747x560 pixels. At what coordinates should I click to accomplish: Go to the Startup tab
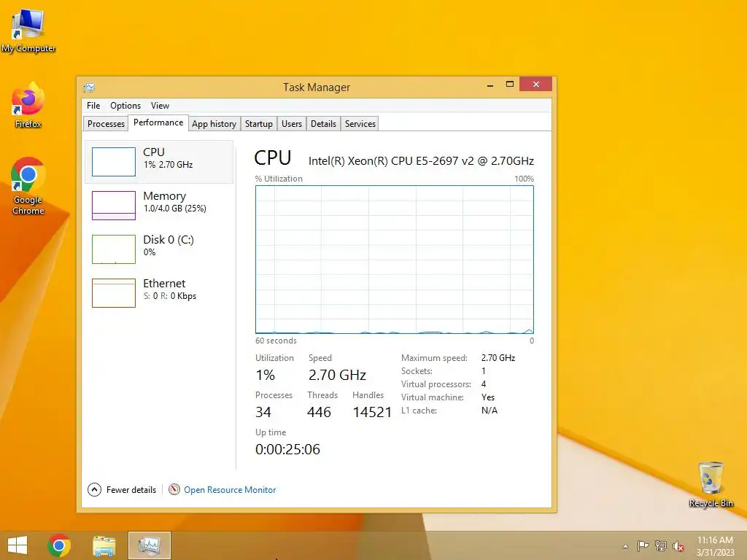tap(259, 124)
